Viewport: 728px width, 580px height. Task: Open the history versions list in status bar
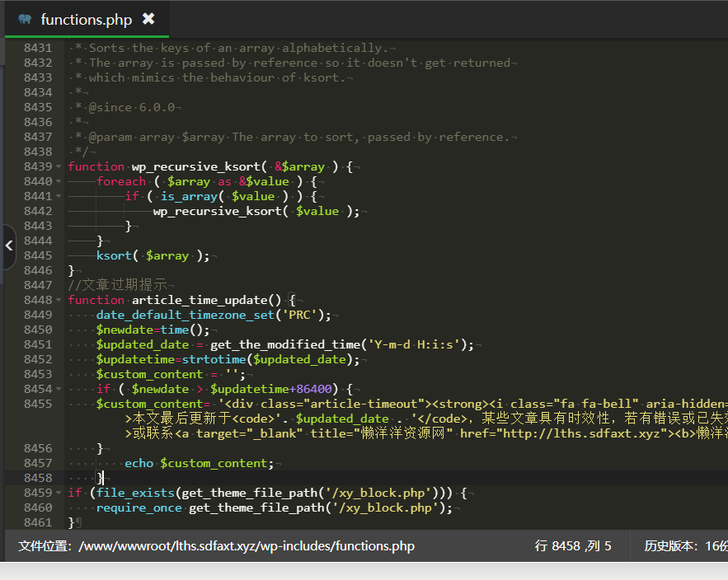pos(684,546)
